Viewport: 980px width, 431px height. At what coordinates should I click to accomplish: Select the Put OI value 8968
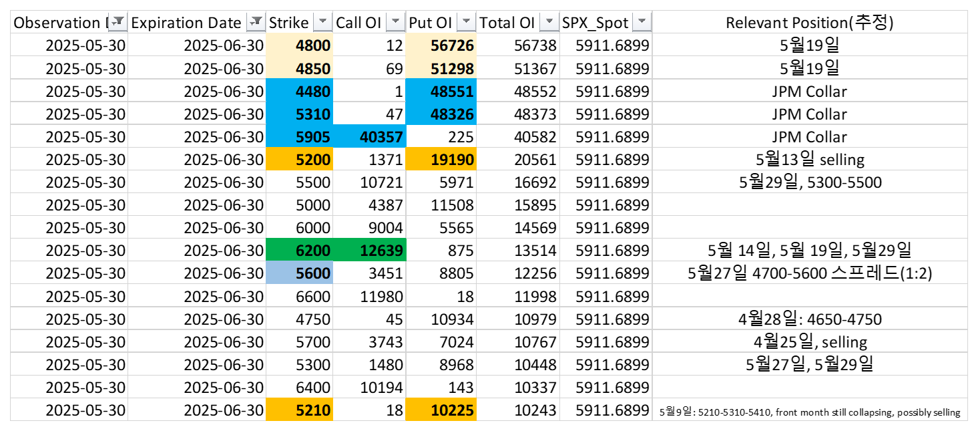click(x=441, y=364)
